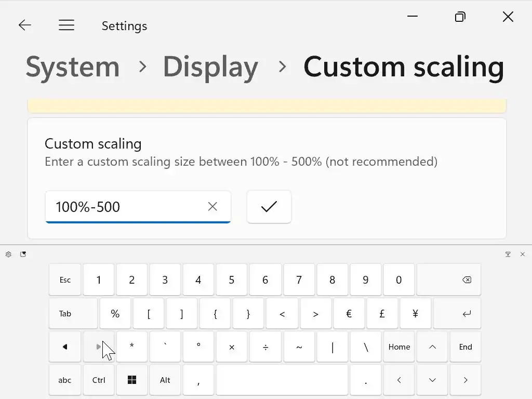Toggle the Ctrl modifier key
Screen dimensions: 532x399
[99, 380]
